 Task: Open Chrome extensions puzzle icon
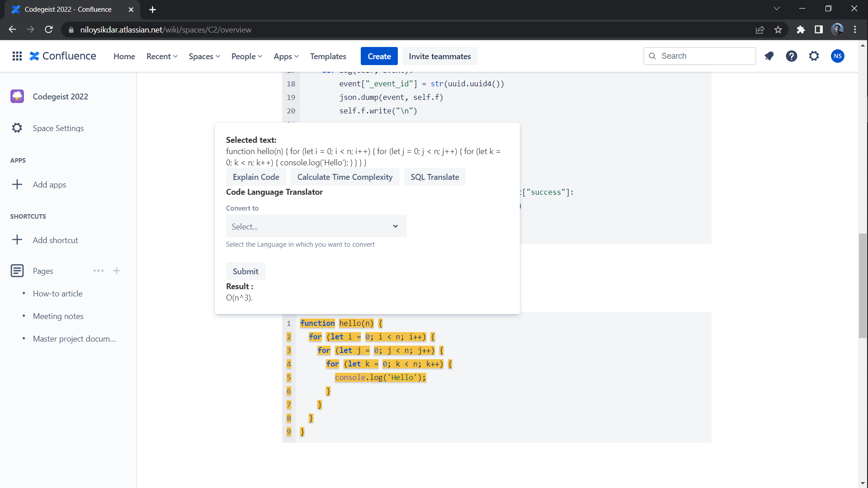pyautogui.click(x=801, y=30)
